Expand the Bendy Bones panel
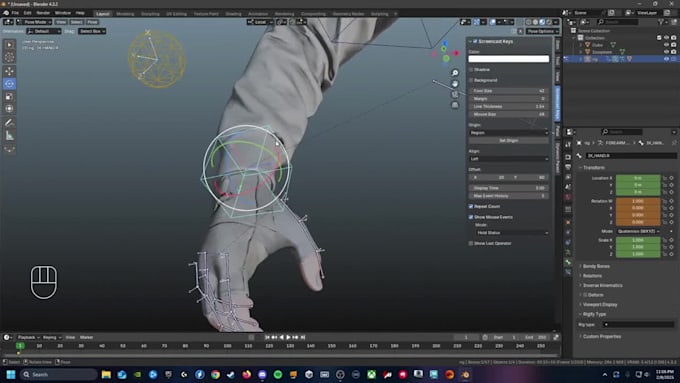The height and width of the screenshot is (383, 680). 596,266
